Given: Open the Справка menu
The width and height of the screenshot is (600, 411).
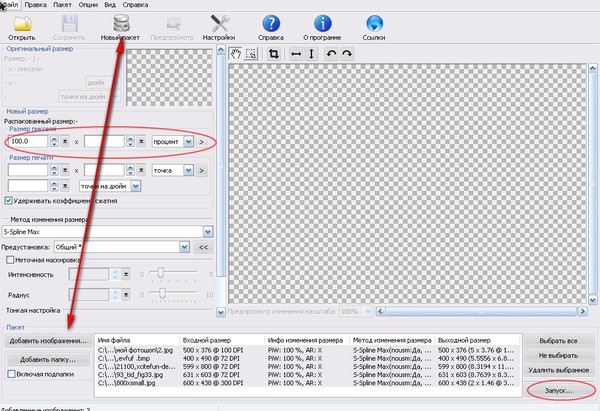Looking at the screenshot, I should click(x=135, y=5).
